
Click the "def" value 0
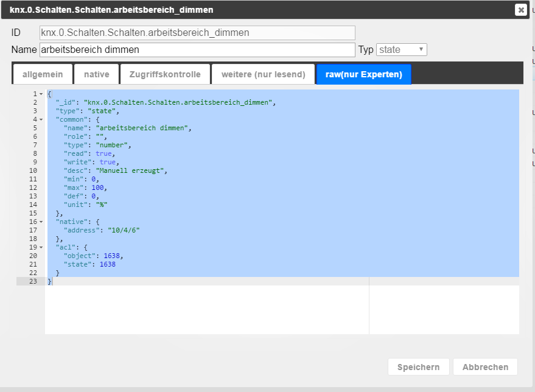94,196
